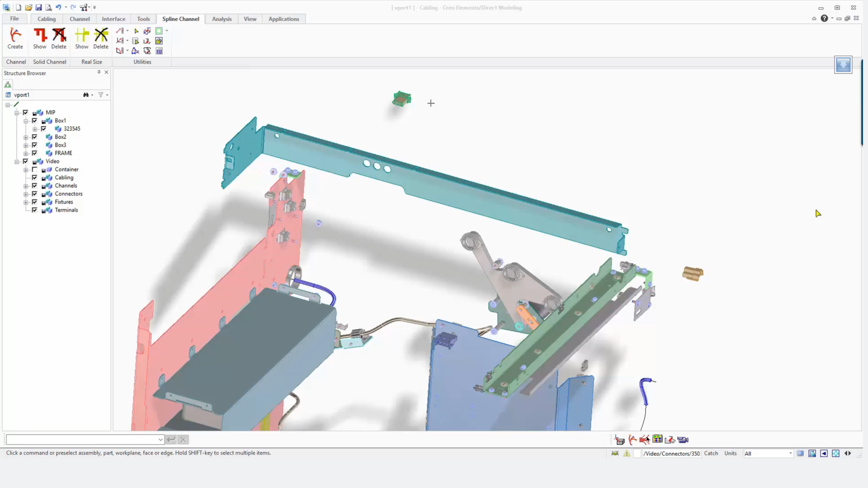Open the command input dropdown arrow

(160, 439)
